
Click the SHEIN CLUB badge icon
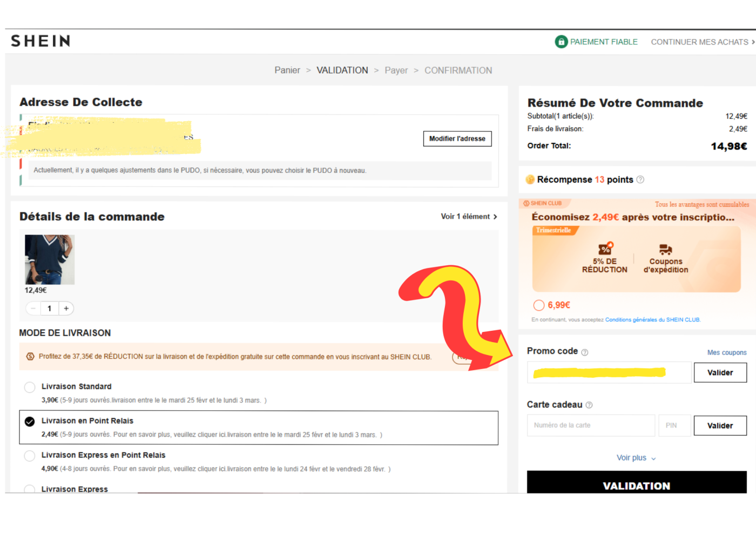point(526,203)
